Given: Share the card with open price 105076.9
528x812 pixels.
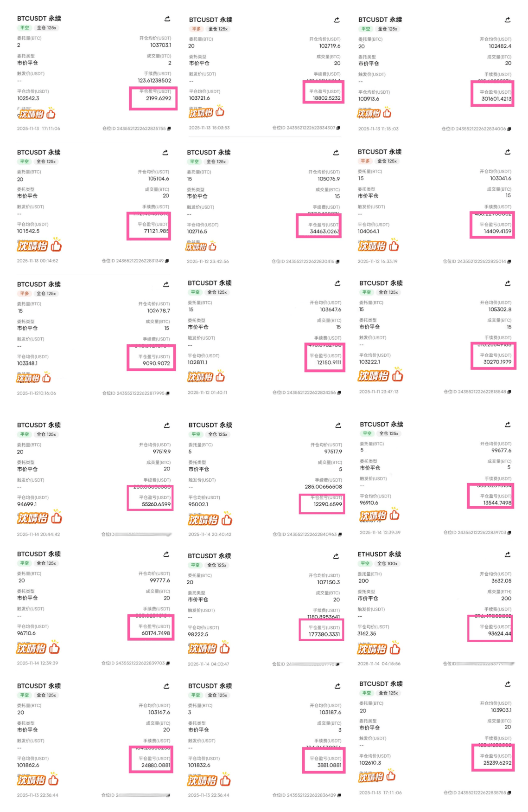Looking at the screenshot, I should point(336,153).
